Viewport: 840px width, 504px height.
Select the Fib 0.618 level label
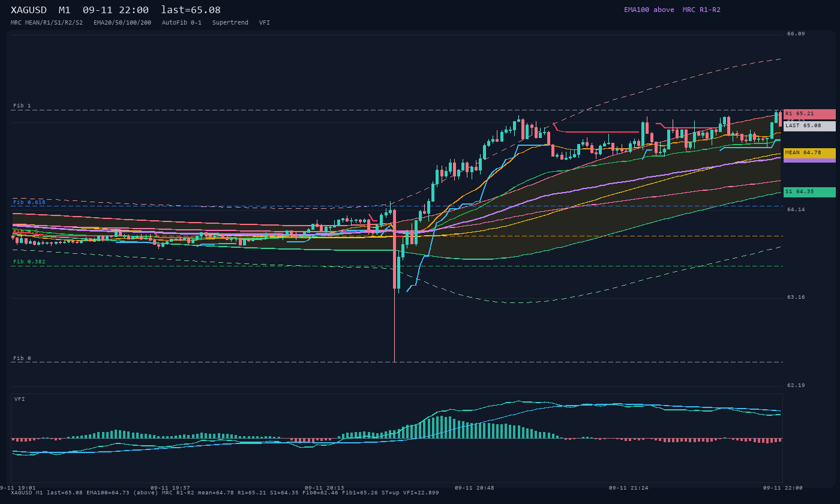pos(29,202)
